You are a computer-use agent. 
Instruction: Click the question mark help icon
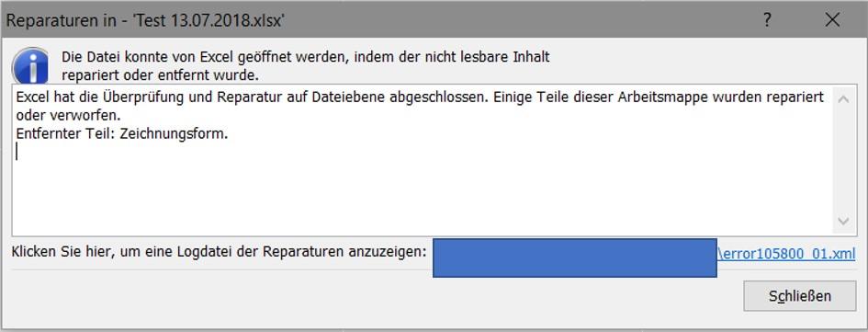[x=767, y=20]
